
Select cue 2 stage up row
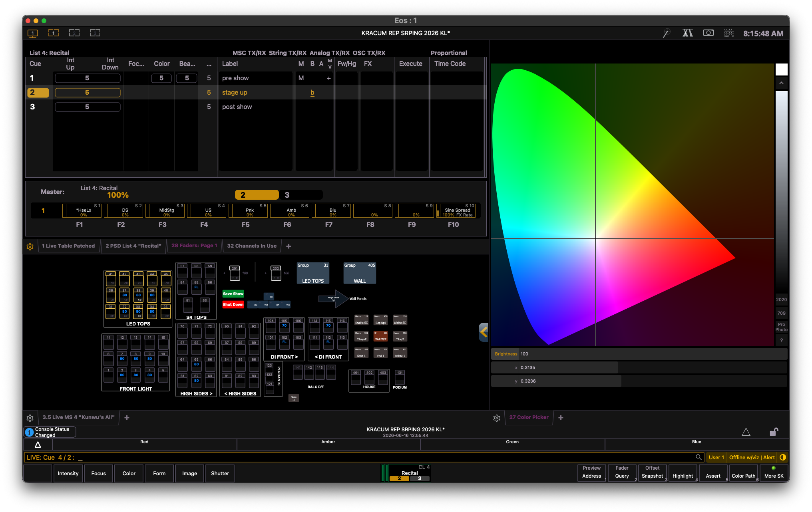point(256,93)
